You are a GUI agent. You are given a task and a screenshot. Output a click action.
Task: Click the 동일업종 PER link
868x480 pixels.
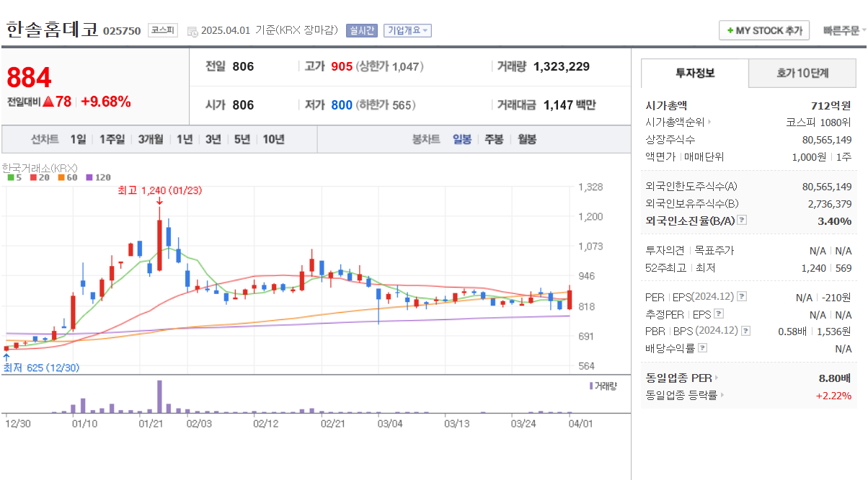[x=679, y=378]
